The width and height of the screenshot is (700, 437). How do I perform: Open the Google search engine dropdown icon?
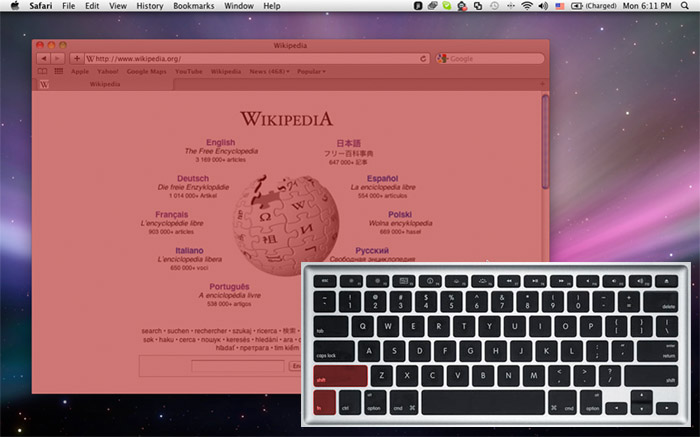(442, 58)
